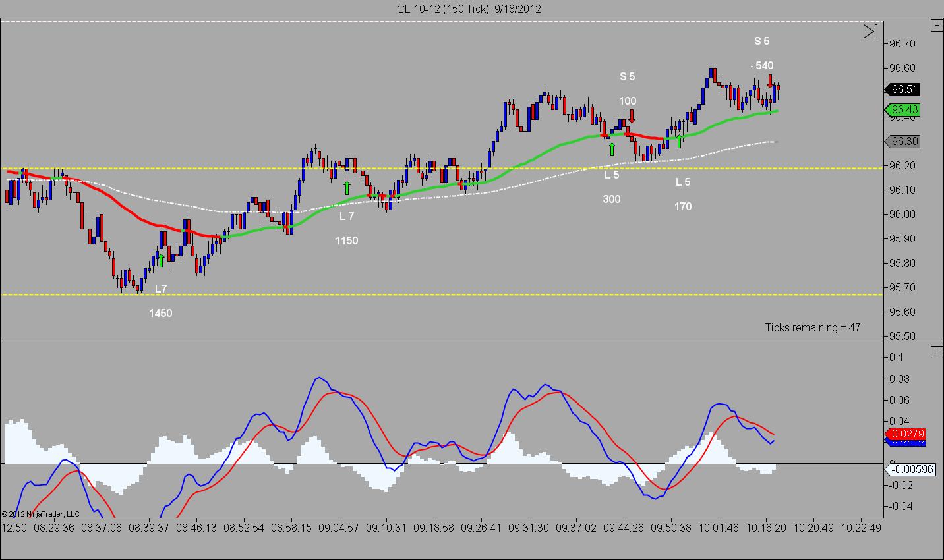The width and height of the screenshot is (944, 560).
Task: Click the 95.50 price axis label
Action: tap(902, 336)
